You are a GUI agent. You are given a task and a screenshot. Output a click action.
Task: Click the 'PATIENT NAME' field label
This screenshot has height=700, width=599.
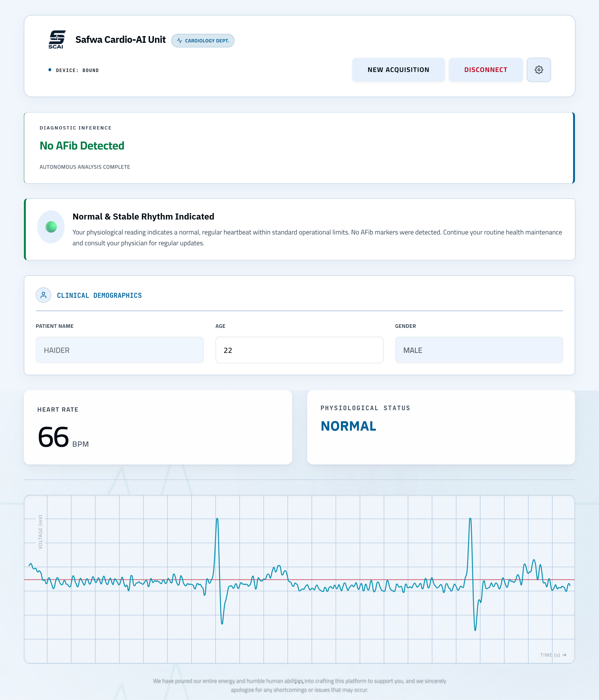click(55, 326)
